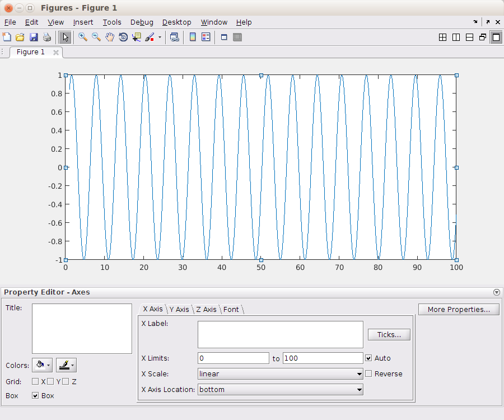Viewport: 504px width, 420px height.
Task: Print the figure using printer icon
Action: (47, 38)
